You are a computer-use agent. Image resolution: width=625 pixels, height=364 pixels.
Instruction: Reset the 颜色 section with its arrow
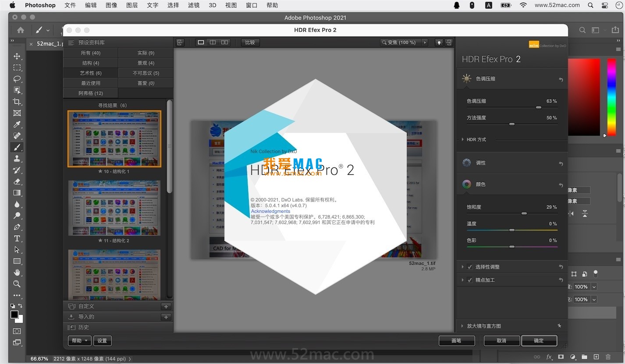pos(561,185)
